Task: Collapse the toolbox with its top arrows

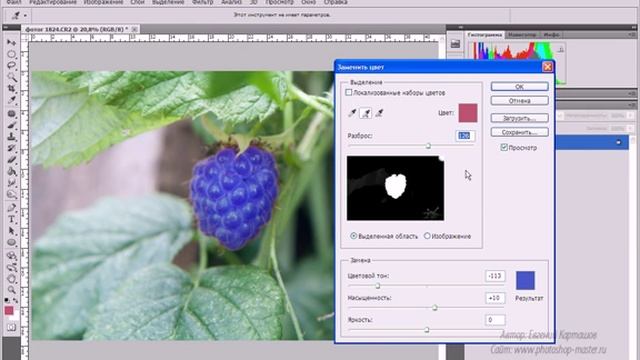Action: 6,27
